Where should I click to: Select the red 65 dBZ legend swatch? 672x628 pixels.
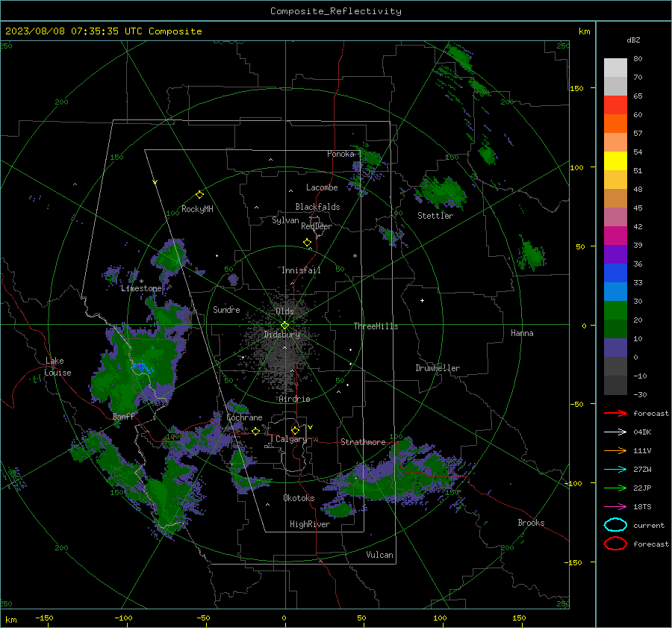pos(615,105)
